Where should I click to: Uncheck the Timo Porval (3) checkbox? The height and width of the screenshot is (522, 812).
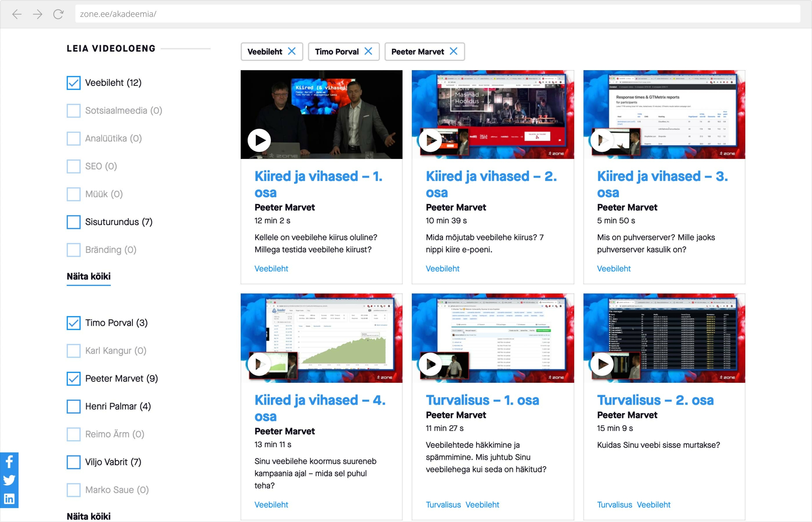(x=74, y=323)
